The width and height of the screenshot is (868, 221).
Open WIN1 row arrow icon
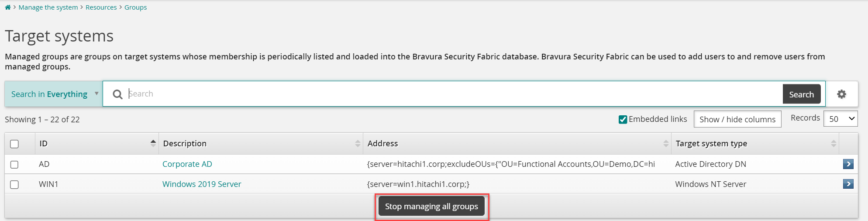848,184
